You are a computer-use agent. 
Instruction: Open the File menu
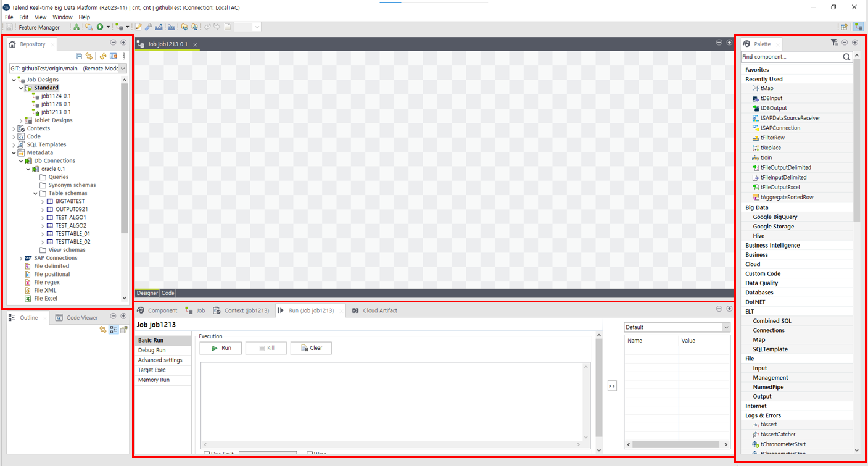pos(9,17)
